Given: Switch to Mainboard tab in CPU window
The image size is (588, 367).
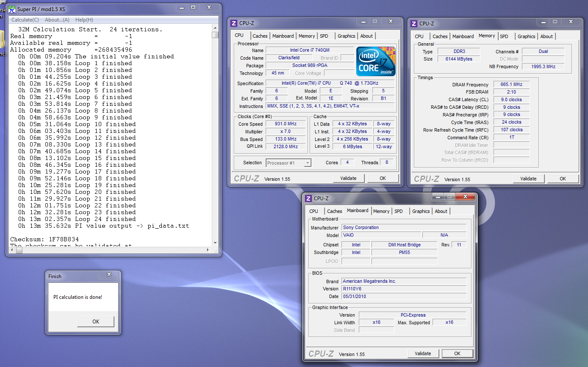Looking at the screenshot, I should point(283,36).
